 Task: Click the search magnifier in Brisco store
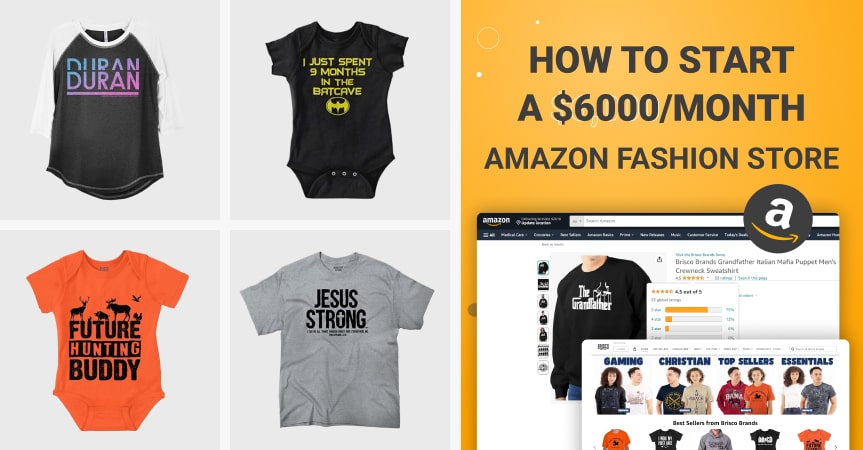[x=793, y=349]
